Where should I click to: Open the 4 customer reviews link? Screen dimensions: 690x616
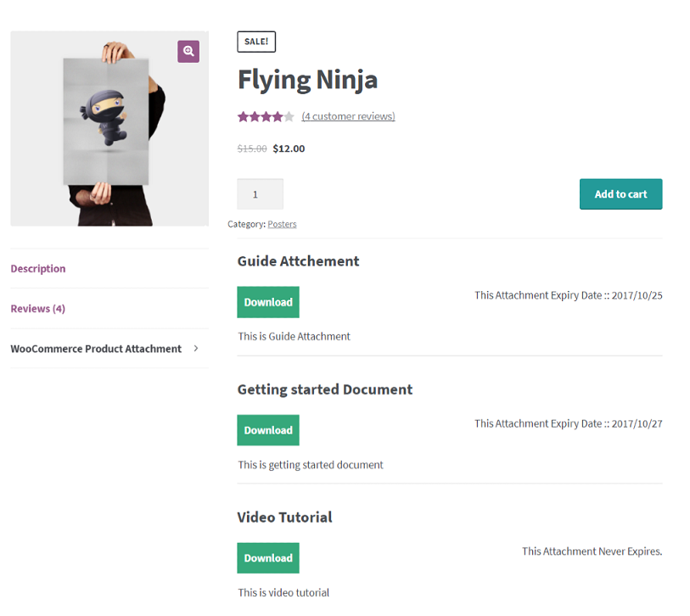coord(348,116)
